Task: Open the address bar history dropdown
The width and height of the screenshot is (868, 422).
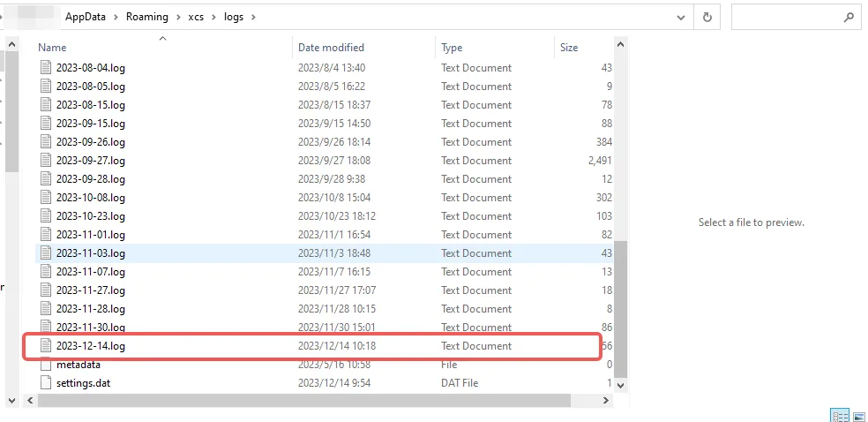Action: click(x=681, y=17)
